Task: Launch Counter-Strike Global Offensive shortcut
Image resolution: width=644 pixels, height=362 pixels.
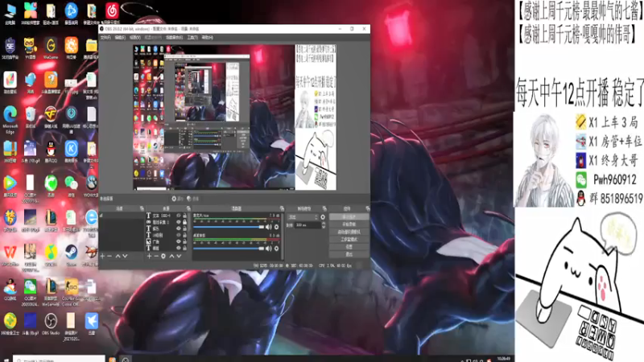Action: tap(71, 291)
